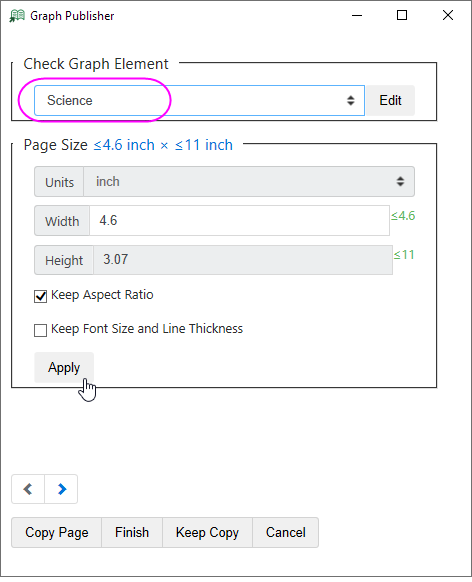Click the Finish button
472x582 pixels.
(x=132, y=533)
